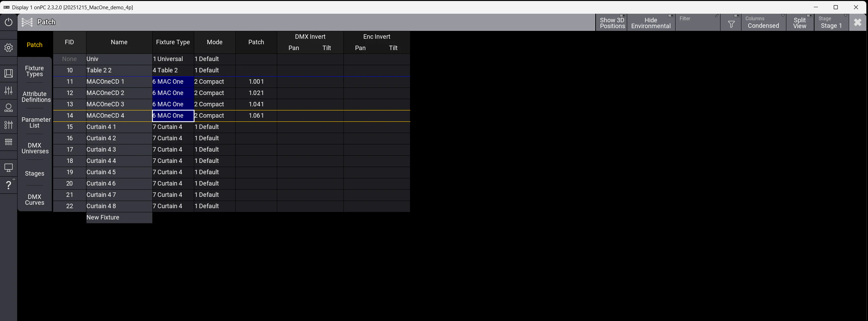Click the Name column header
The height and width of the screenshot is (321, 868).
(x=119, y=42)
